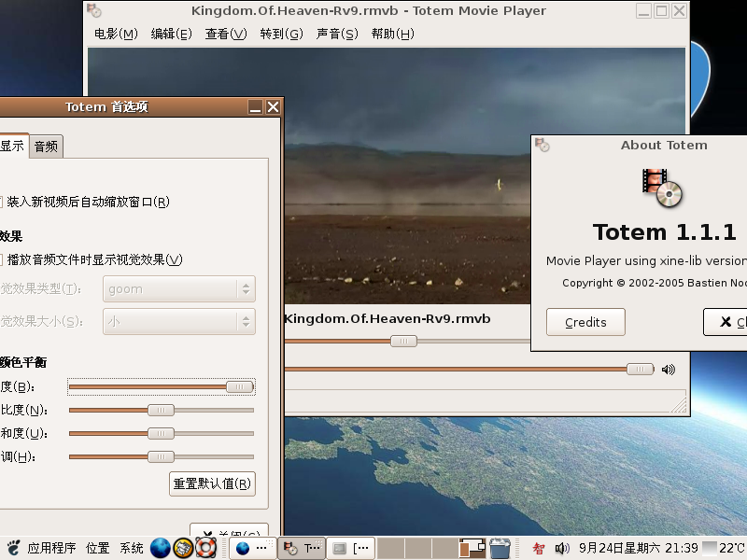Select the terminal window taskbar button

(351, 549)
